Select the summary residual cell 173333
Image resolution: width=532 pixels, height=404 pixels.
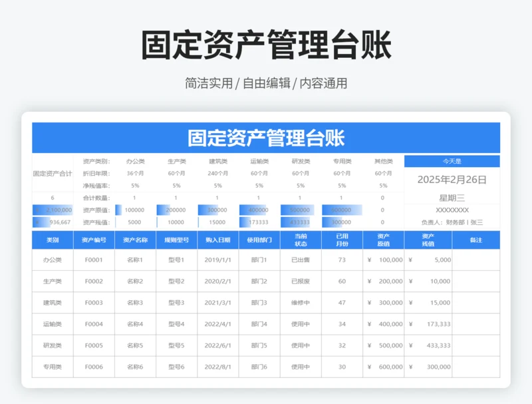(259, 222)
